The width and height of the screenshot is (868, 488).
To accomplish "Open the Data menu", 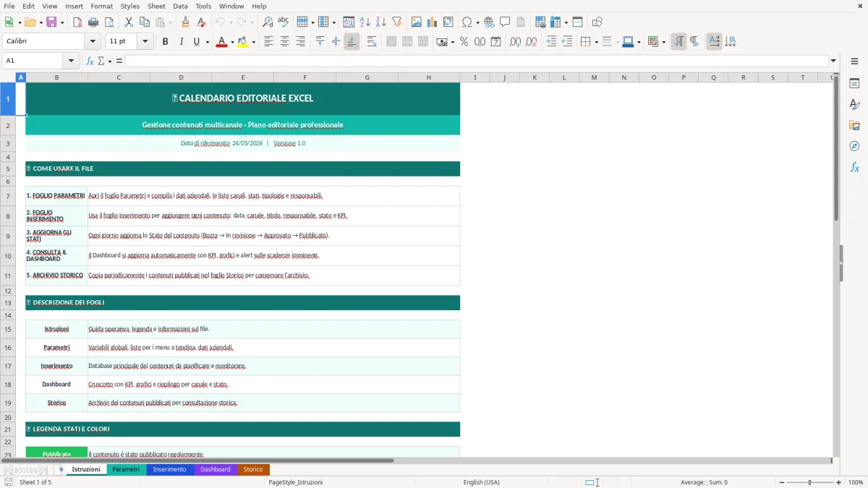I will (180, 6).
